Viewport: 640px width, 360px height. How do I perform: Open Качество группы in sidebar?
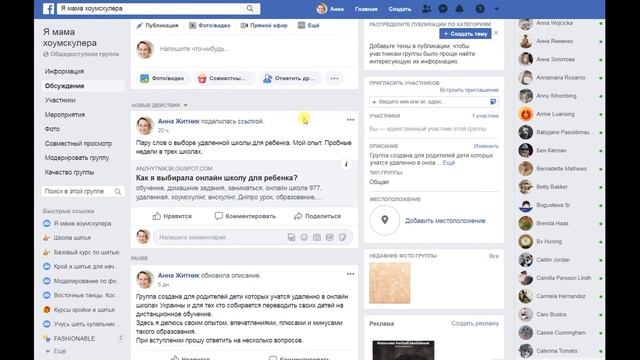click(x=69, y=172)
